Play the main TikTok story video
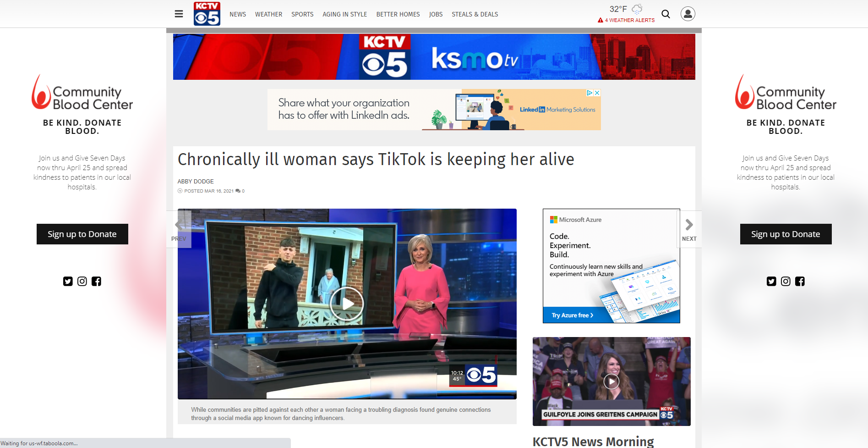 [347, 304]
